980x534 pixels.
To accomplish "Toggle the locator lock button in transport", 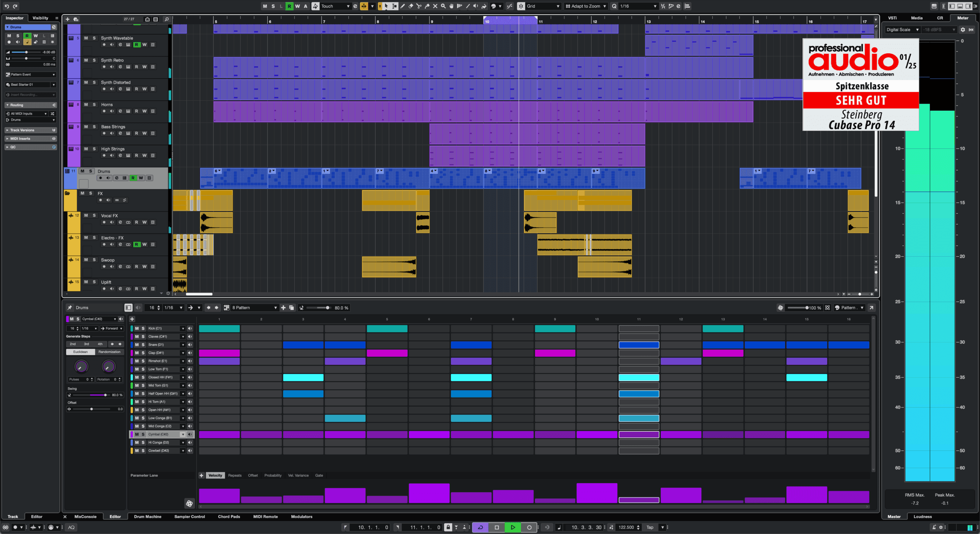I will 448,527.
